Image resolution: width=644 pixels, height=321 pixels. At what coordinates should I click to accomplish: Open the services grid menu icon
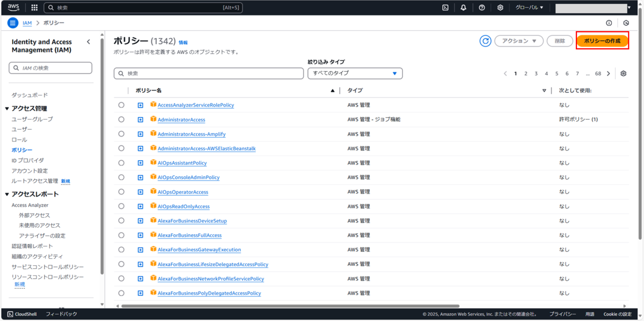point(34,8)
